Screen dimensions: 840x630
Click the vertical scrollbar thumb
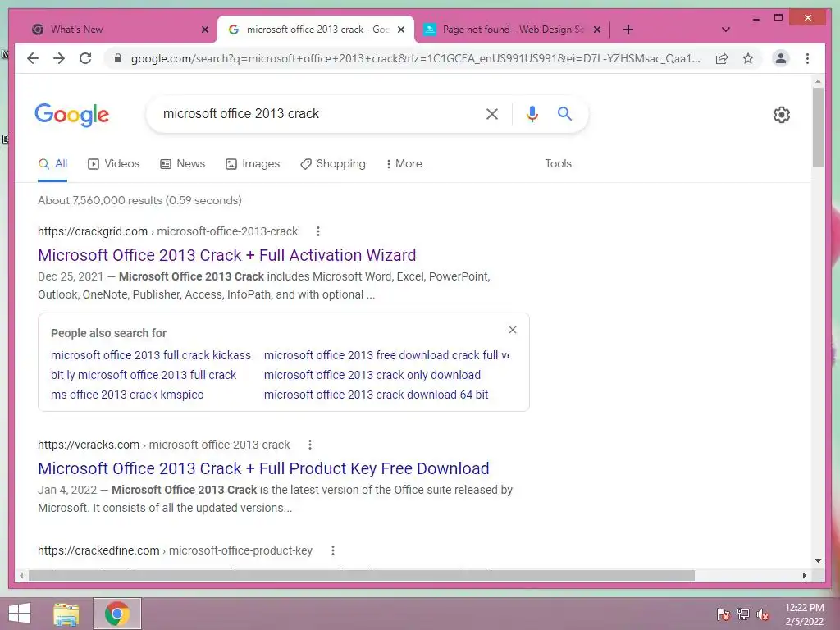(x=818, y=127)
